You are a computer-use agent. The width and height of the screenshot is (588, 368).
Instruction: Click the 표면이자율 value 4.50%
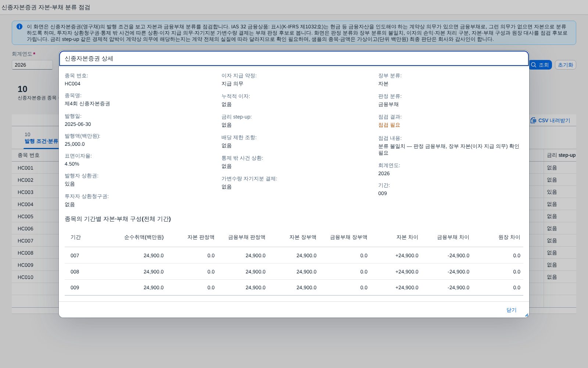click(72, 164)
